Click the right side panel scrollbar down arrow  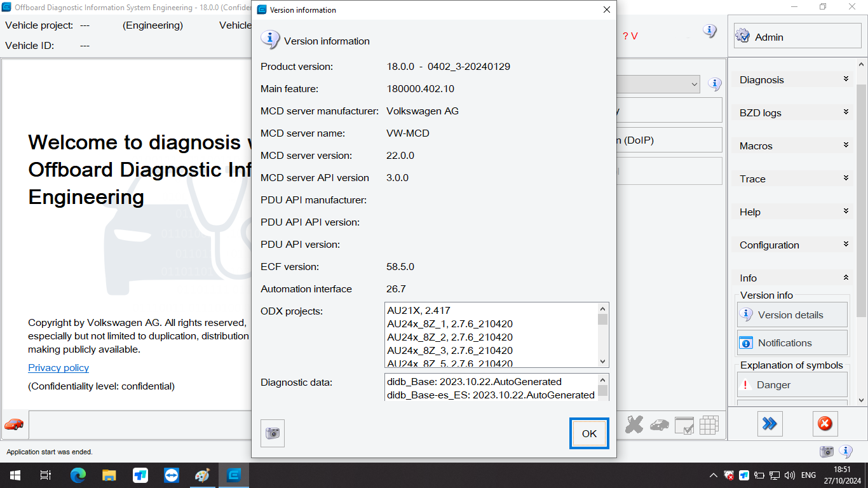coord(862,400)
